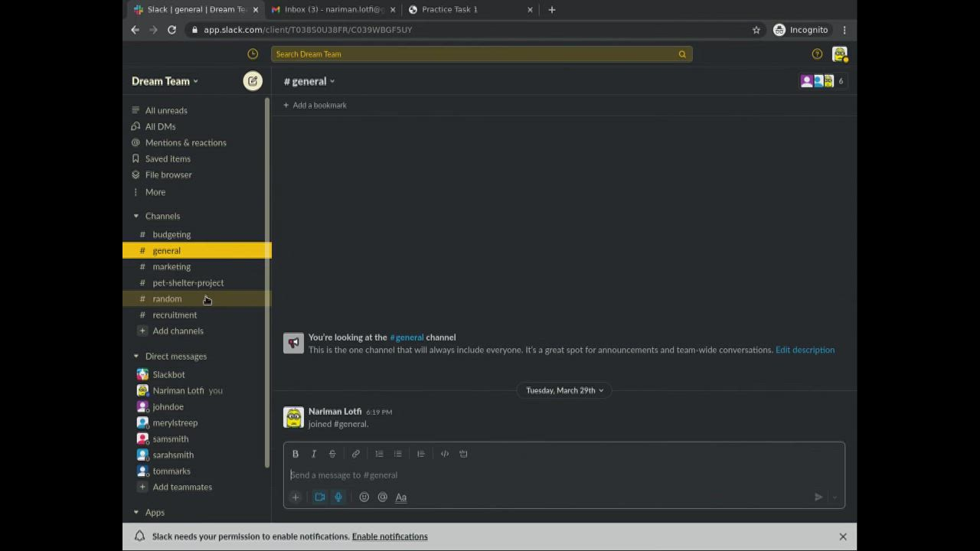Click the Search Dream Team field
The width and height of the screenshot is (980, 551).
point(482,54)
